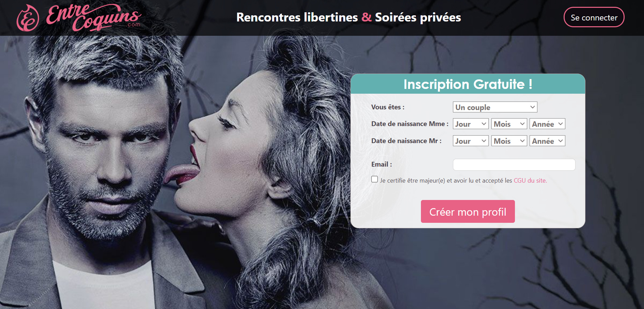This screenshot has width=644, height=309.
Task: Click the Se connecter button
Action: pyautogui.click(x=594, y=17)
